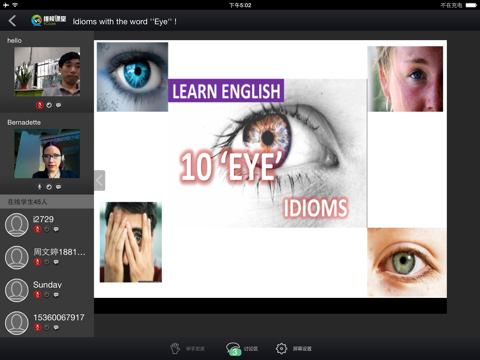The height and width of the screenshot is (360, 480).
Task: Click the avatar of student Sunday
Action: point(17,290)
